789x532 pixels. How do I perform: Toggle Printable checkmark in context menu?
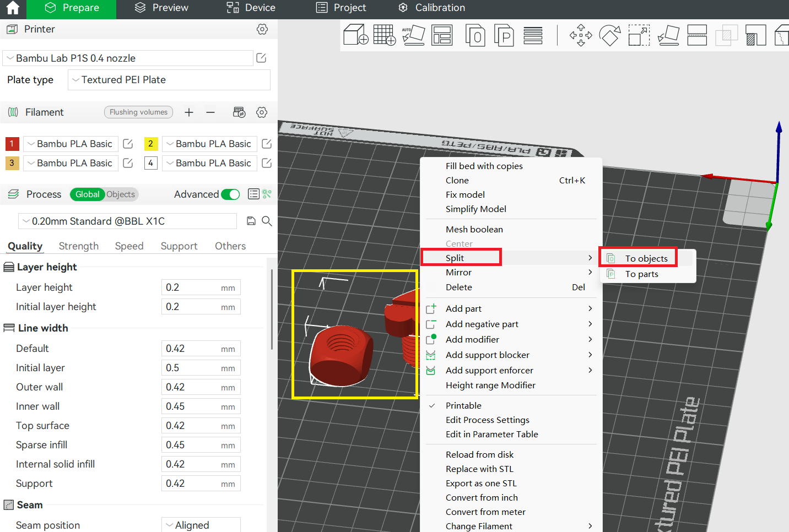tap(433, 405)
